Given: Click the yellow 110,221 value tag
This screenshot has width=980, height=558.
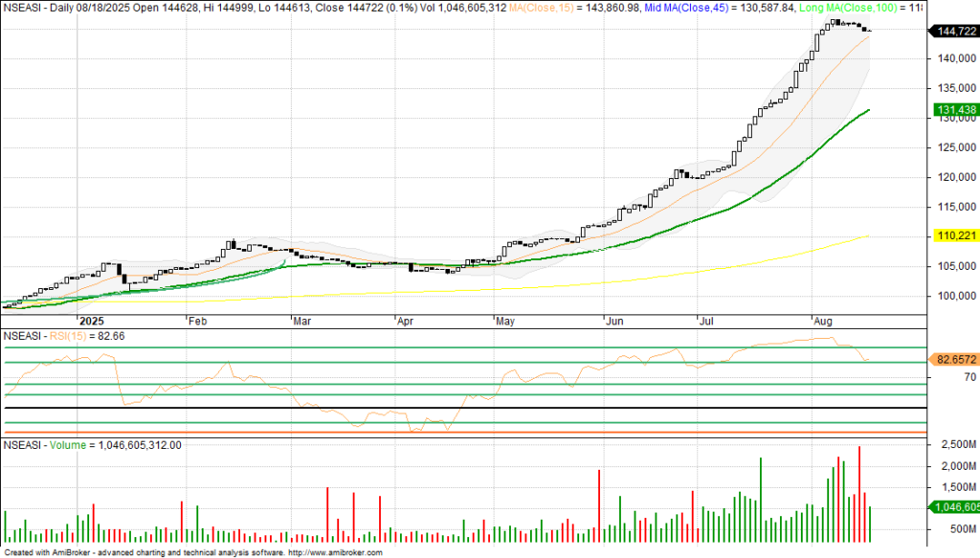Looking at the screenshot, I should tap(951, 235).
